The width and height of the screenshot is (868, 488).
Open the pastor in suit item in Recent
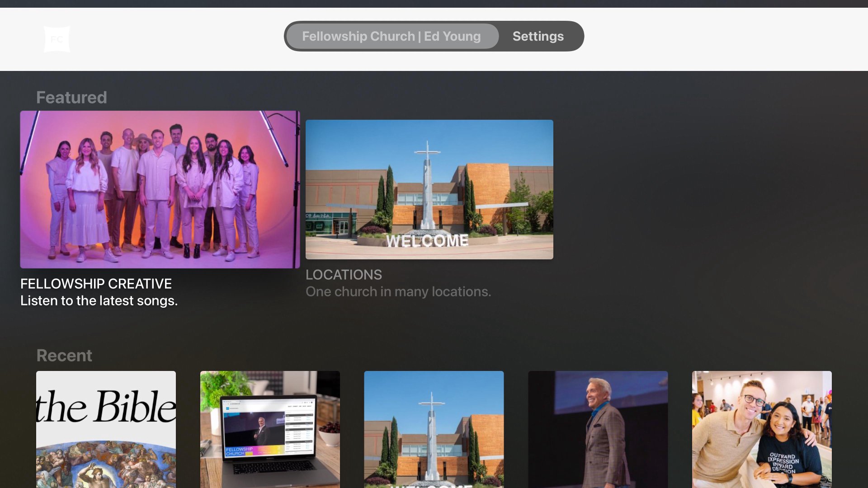tap(598, 429)
